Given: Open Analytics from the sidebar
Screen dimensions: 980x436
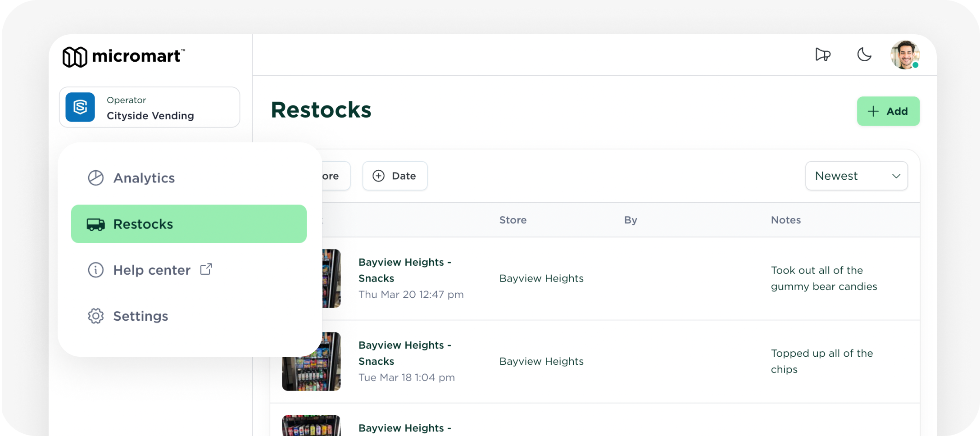Looking at the screenshot, I should pos(144,178).
